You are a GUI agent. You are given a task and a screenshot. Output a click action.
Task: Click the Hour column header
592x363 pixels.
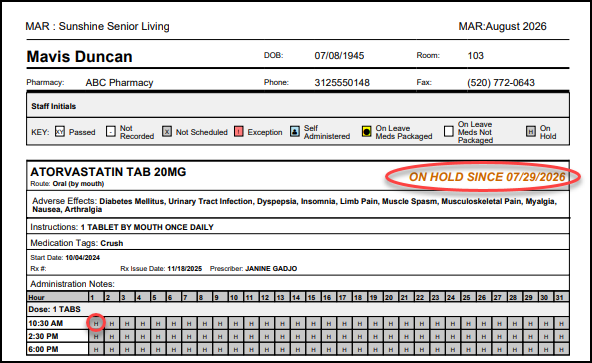[x=58, y=297]
